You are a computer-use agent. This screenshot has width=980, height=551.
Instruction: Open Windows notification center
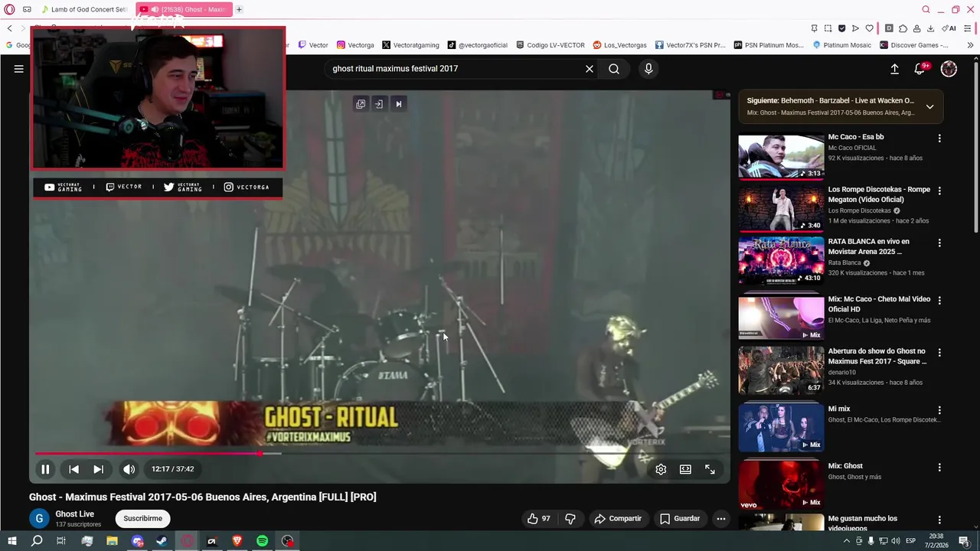point(964,541)
